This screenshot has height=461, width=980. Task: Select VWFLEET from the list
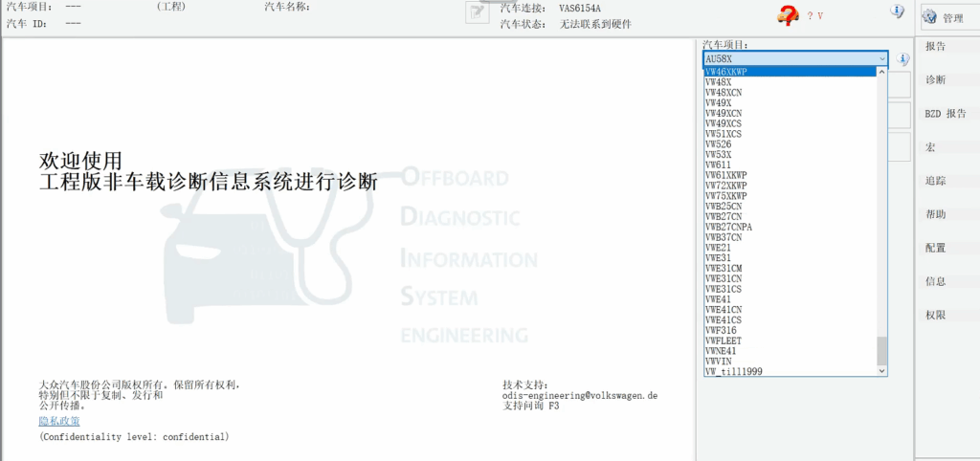(x=790, y=341)
